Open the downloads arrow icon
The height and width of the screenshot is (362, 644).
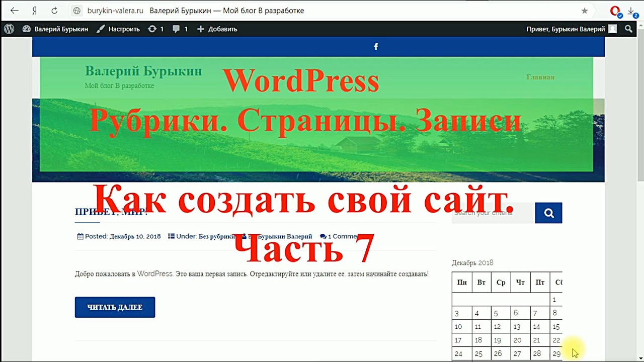coord(632,11)
